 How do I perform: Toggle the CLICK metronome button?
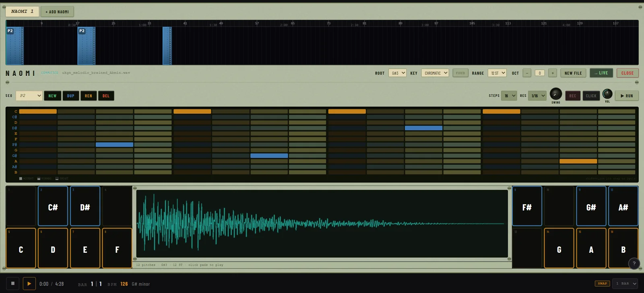(591, 96)
